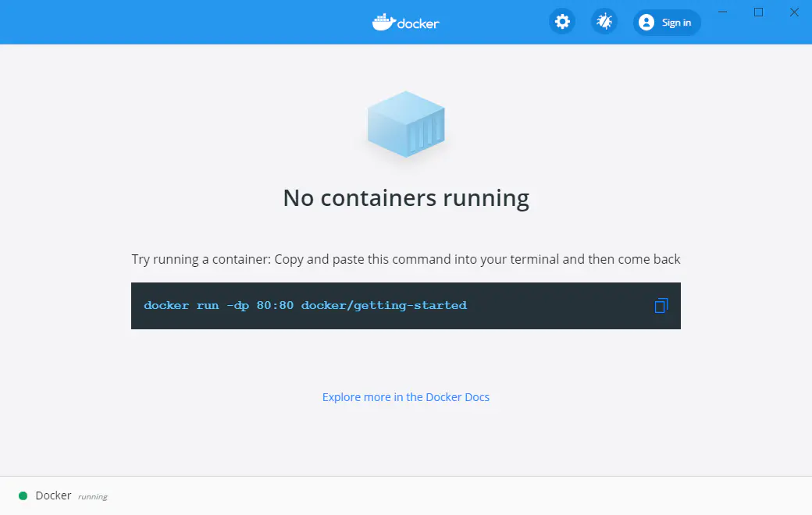
Task: Maximize the Docker Desktop window
Action: [x=758, y=12]
